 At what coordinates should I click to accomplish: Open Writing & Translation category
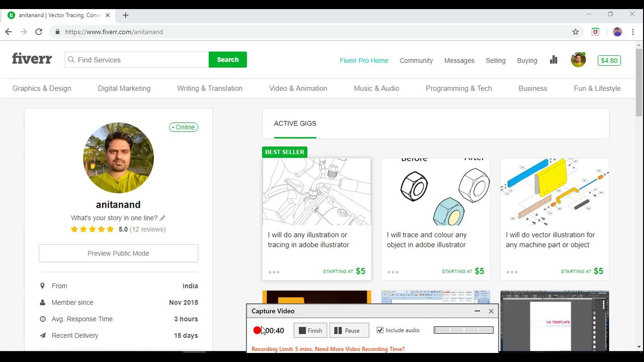click(210, 88)
